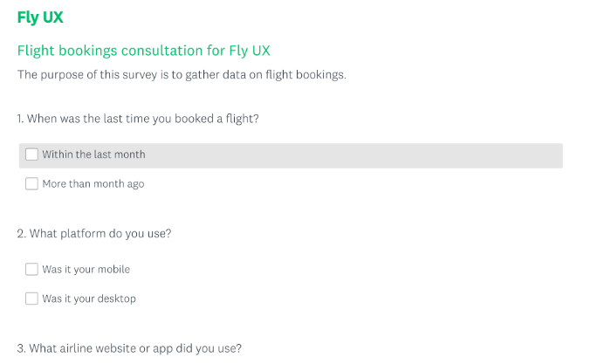Image resolution: width=611 pixels, height=364 pixels.
Task: Click the number 1. before first question
Action: tap(20, 119)
